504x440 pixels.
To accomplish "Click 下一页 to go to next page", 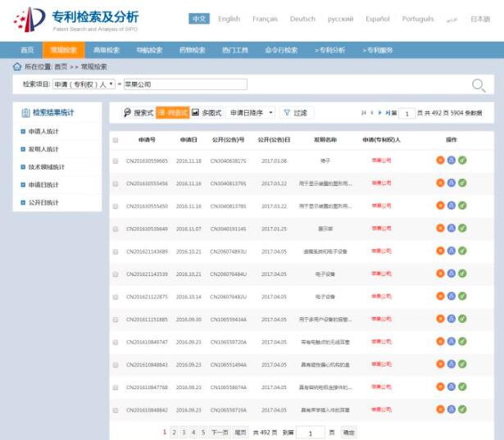I will [x=219, y=432].
